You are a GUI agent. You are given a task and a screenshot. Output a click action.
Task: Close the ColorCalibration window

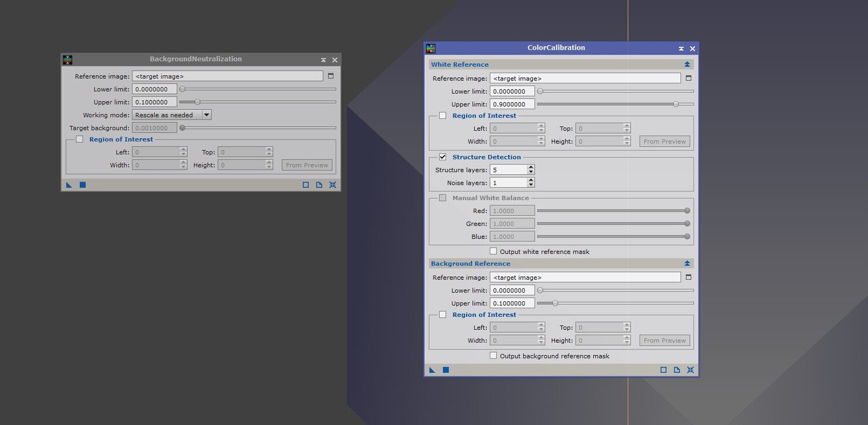tap(692, 49)
